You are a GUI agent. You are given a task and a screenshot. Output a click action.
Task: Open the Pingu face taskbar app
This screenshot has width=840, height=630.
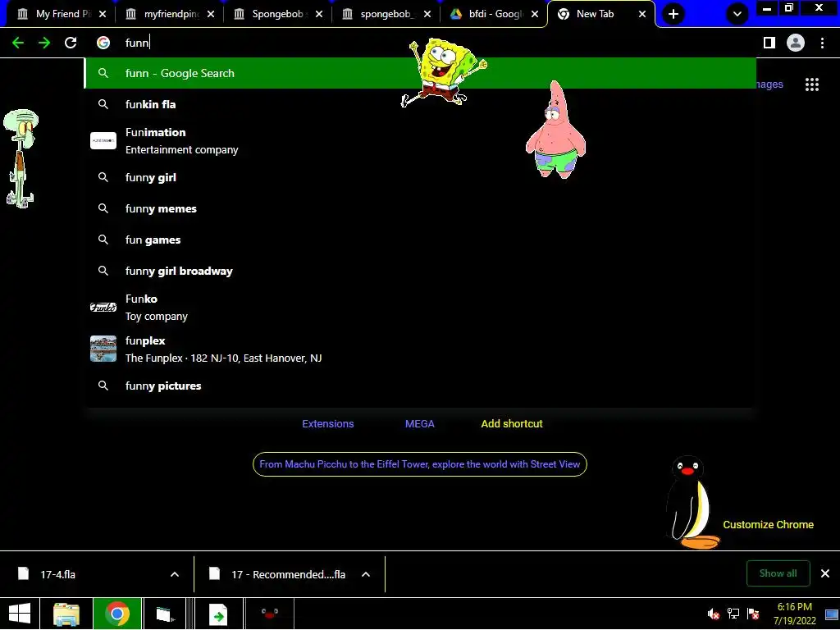[x=269, y=614]
